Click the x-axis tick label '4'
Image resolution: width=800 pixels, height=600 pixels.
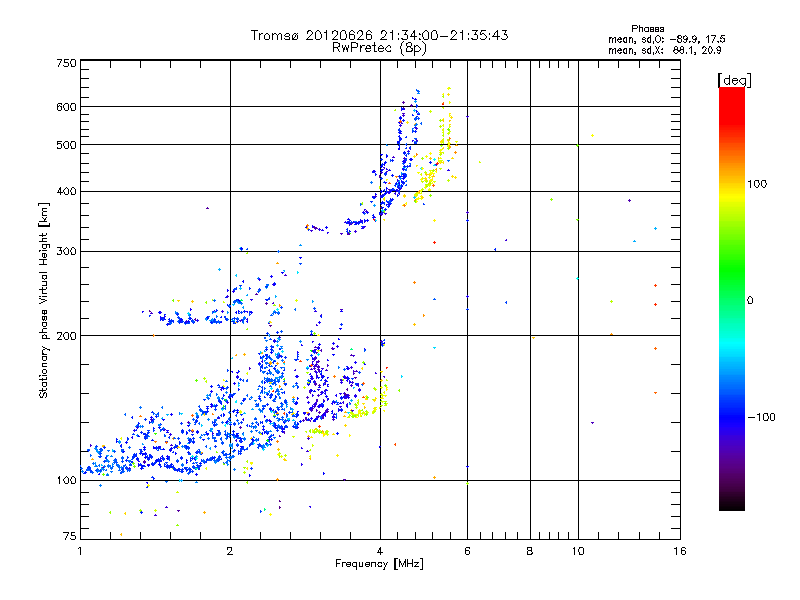[380, 551]
